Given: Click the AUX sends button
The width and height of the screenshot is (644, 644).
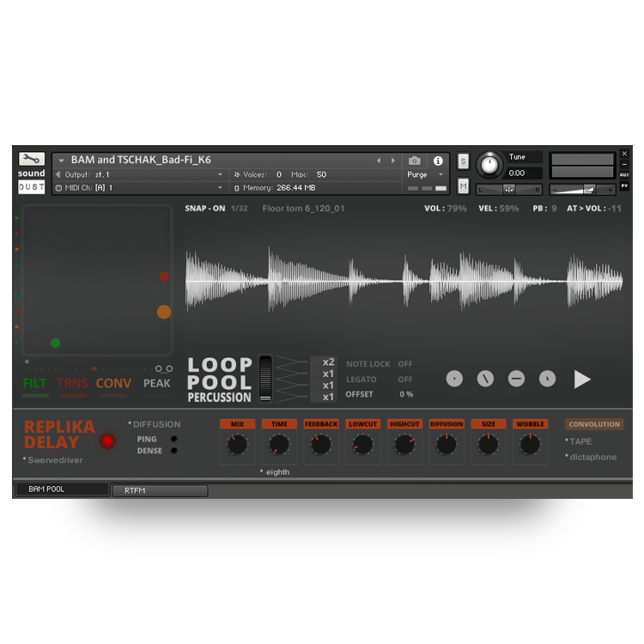Looking at the screenshot, I should pos(624,175).
